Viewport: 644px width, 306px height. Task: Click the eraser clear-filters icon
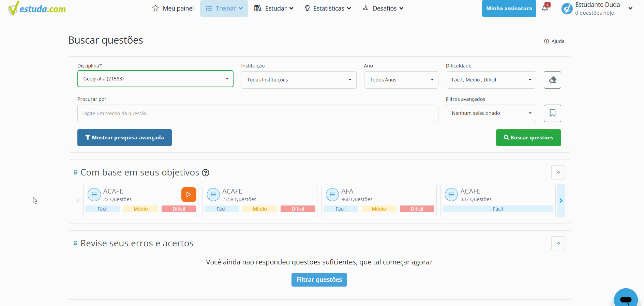pos(552,80)
